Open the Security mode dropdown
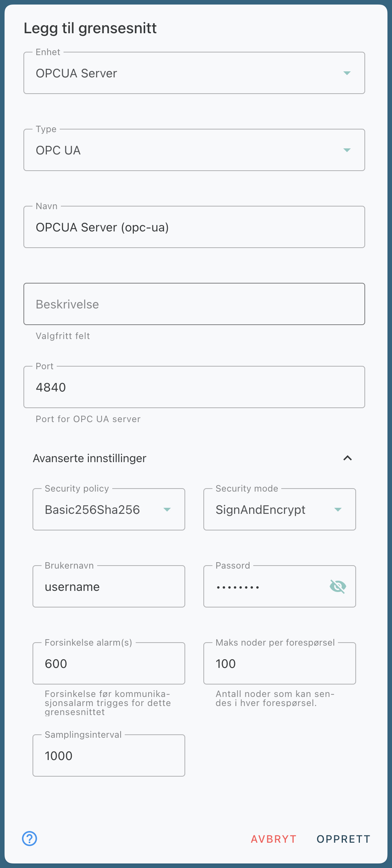 click(x=279, y=509)
